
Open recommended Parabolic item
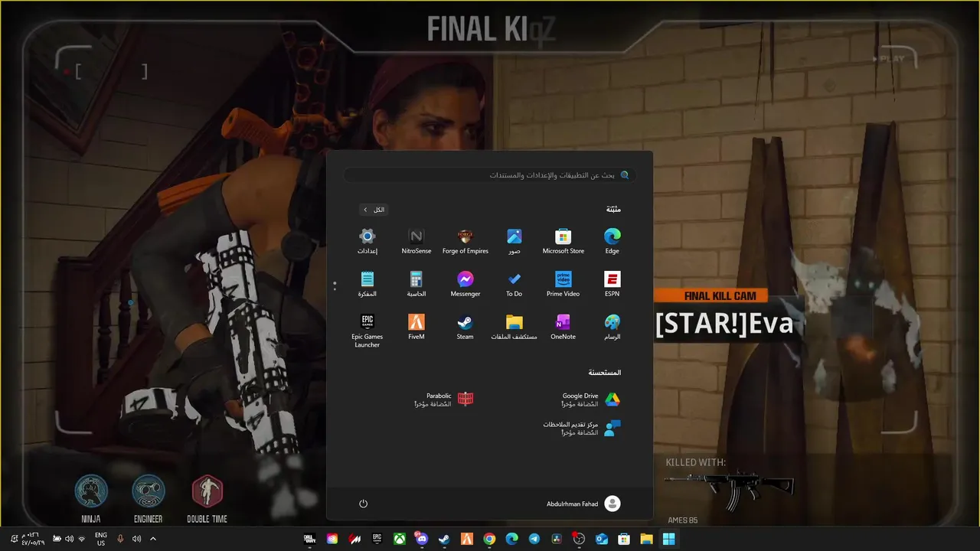[444, 399]
